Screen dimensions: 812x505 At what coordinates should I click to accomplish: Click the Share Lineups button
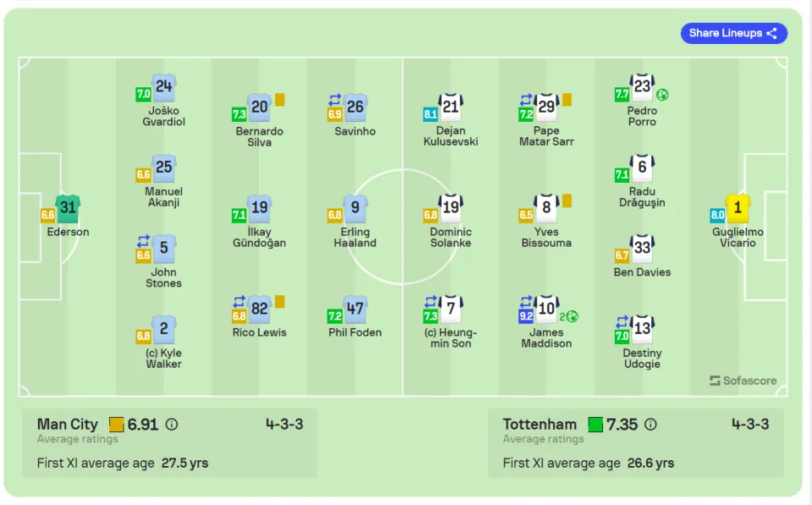(734, 33)
